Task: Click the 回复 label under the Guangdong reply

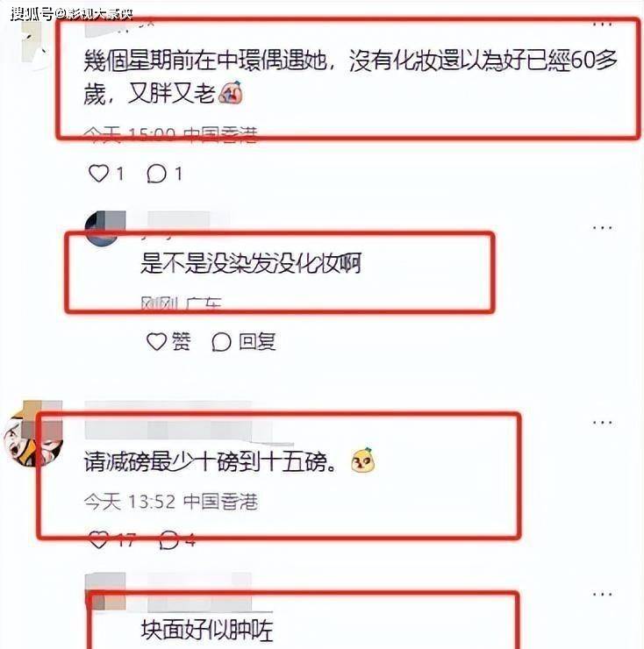Action: (x=257, y=342)
